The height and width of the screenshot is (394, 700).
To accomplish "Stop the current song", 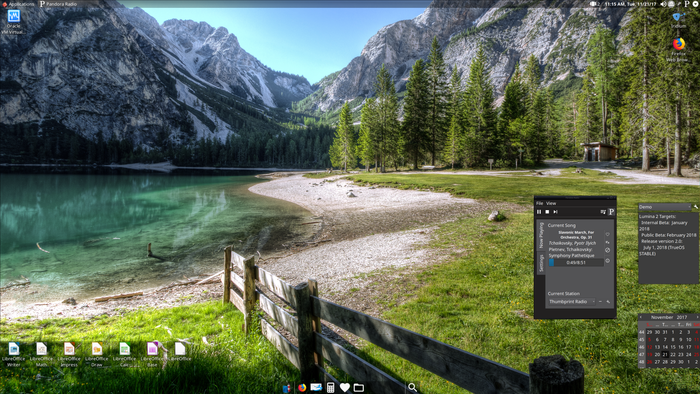I will tap(547, 212).
